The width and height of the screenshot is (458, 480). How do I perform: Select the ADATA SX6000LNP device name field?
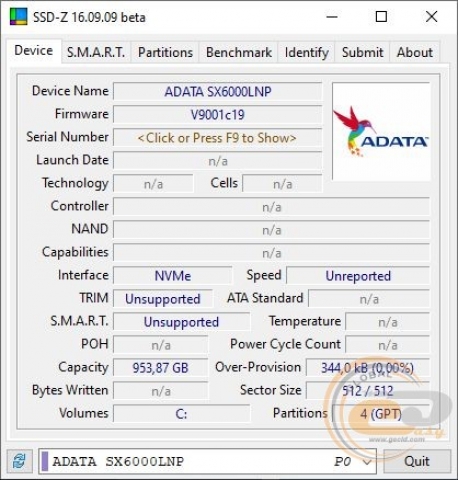click(217, 92)
